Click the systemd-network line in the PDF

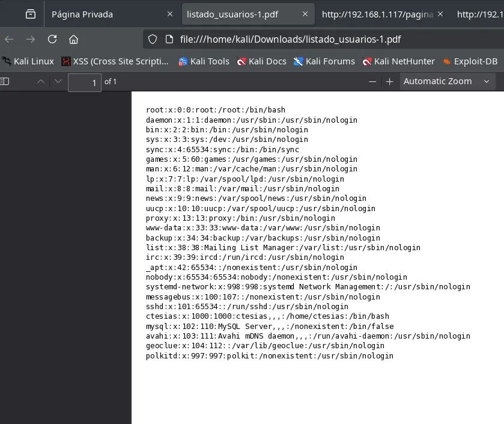(x=308, y=287)
